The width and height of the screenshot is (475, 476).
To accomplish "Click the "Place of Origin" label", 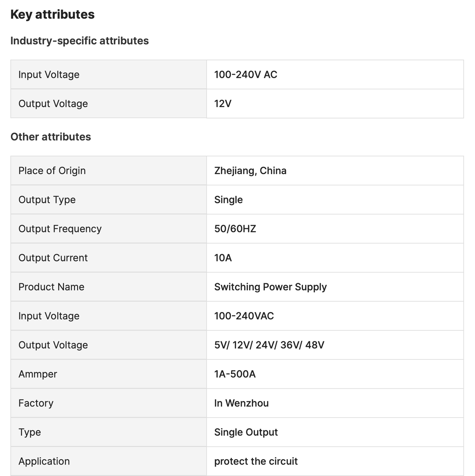I will coord(52,170).
